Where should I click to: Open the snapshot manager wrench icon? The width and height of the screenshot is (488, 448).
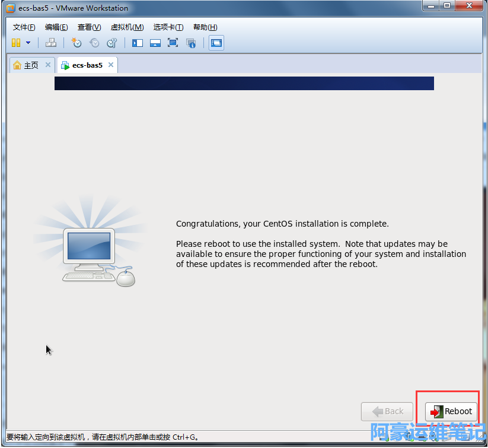click(x=111, y=43)
